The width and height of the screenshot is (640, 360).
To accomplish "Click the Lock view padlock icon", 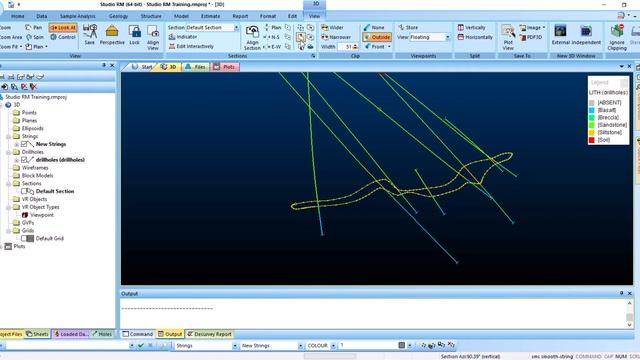I will click(134, 31).
